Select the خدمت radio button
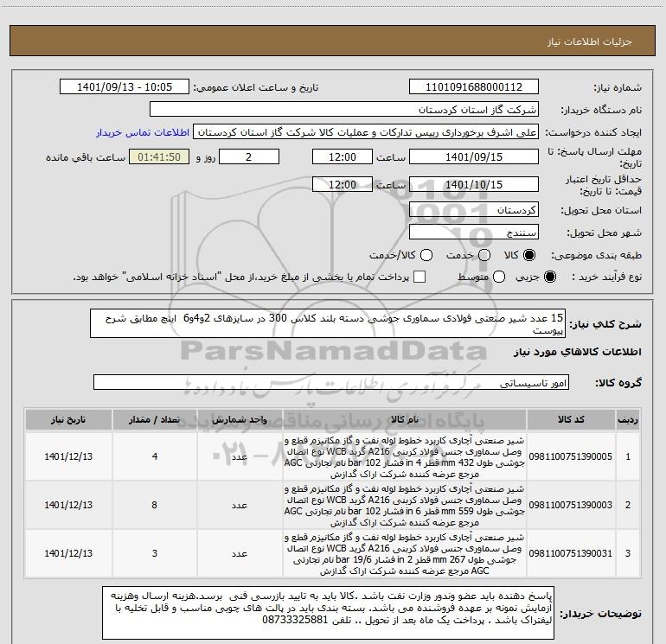This screenshot has width=666, height=644. [484, 255]
